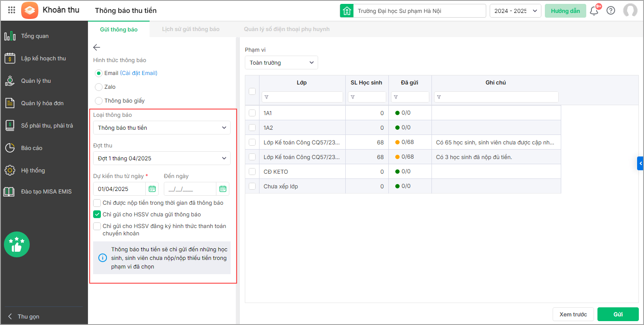Uncheck Chỉ gửi cho HSSV chưa gửi thông báo
Viewport: 644px width, 325px height.
pos(97,214)
